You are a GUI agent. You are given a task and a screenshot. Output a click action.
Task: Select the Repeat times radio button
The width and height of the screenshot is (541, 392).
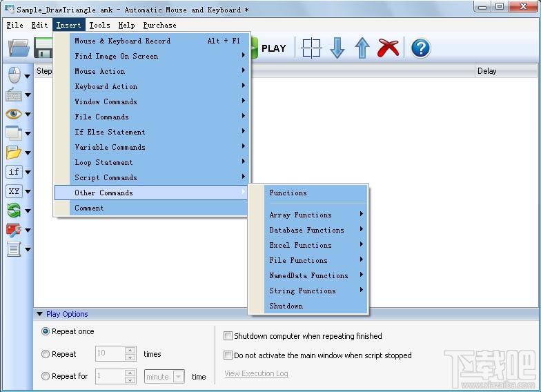46,355
